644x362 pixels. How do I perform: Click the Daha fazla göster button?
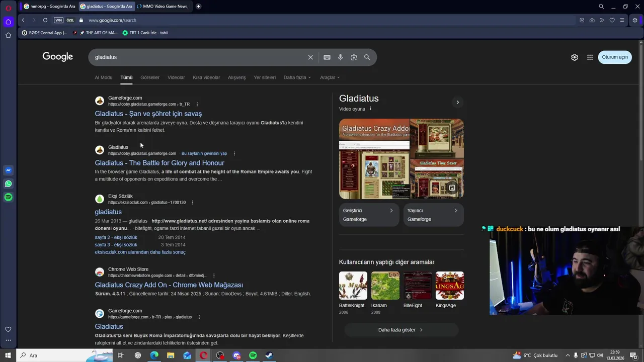coord(401,330)
